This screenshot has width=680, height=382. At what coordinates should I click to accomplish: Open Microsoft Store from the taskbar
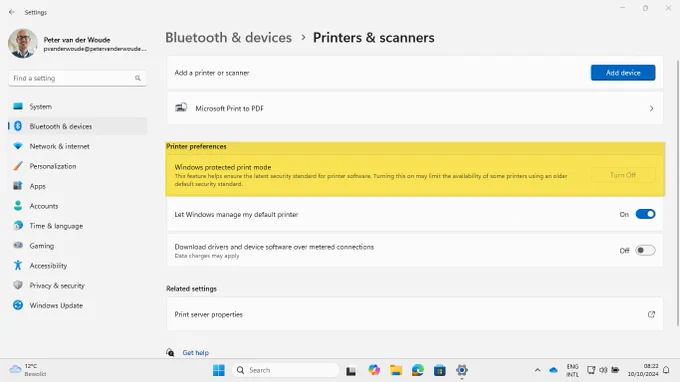pos(440,371)
